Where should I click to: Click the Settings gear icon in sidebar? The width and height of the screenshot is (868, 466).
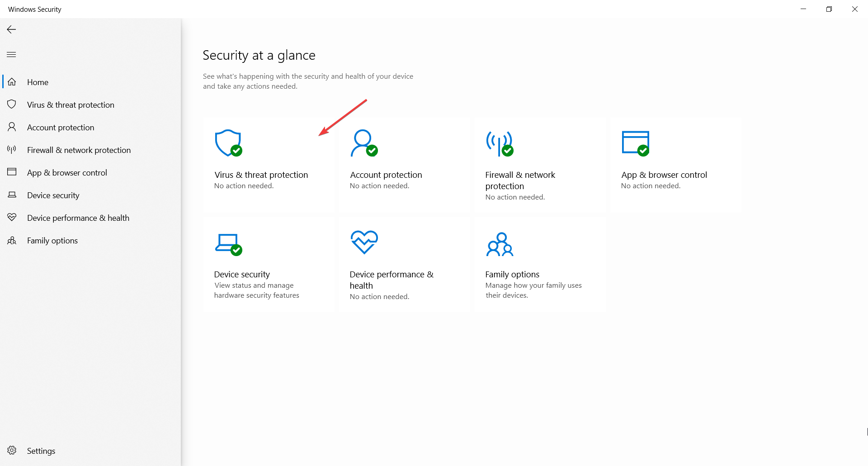pos(12,451)
